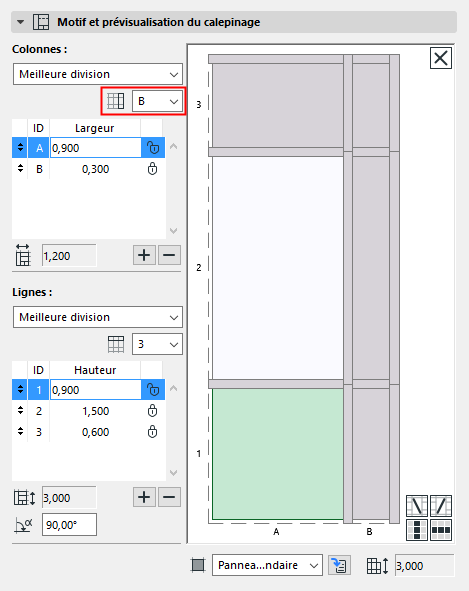Open the Colonnes Meilleure division dropdown
The height and width of the screenshot is (591, 469).
tap(98, 74)
